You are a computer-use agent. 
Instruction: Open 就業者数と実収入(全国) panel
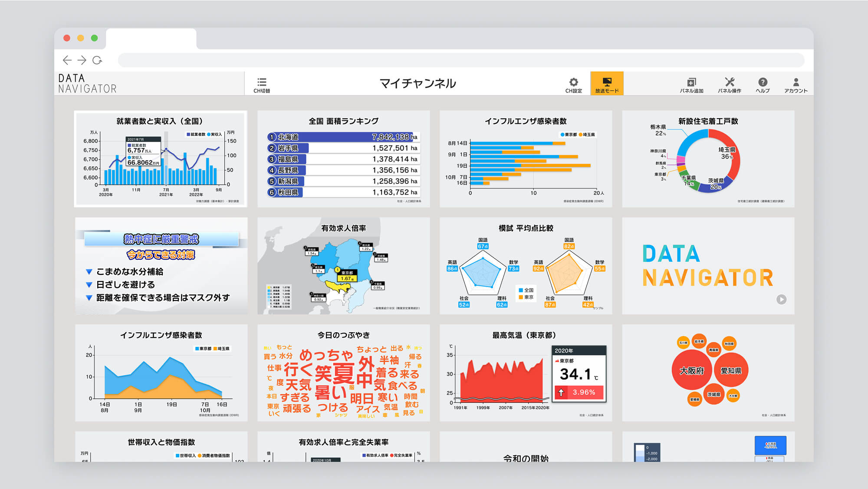(x=161, y=159)
